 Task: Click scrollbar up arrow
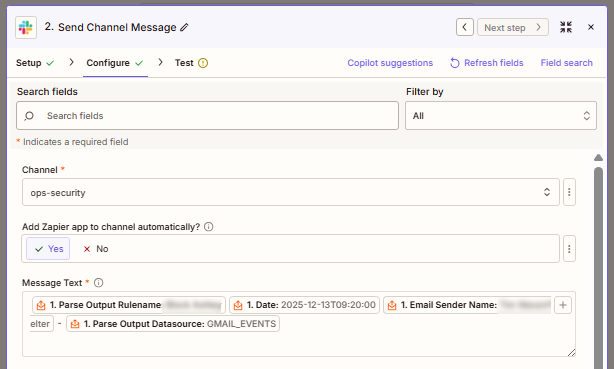pyautogui.click(x=598, y=157)
